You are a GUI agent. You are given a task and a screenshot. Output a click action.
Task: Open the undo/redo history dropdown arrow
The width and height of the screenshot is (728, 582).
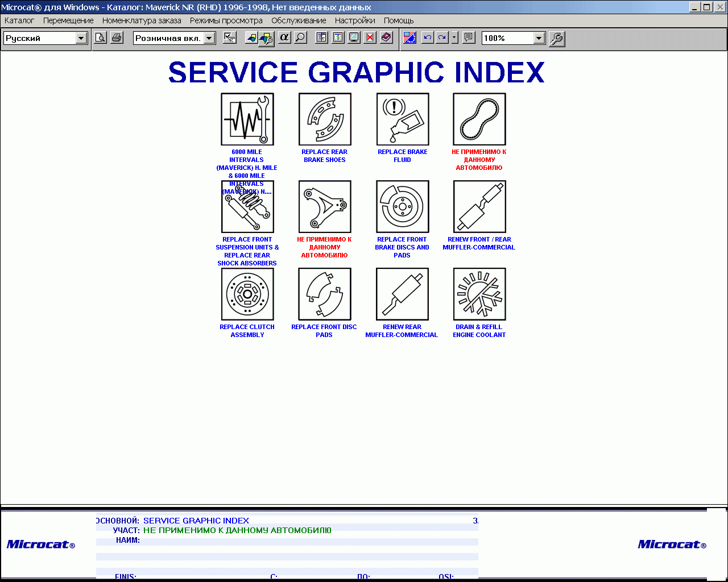click(x=454, y=38)
